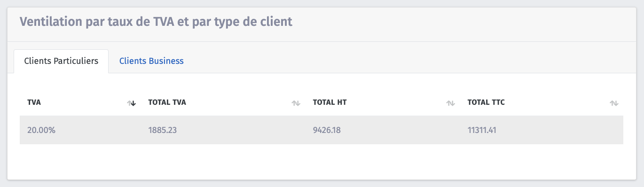Select the 11311.41 total TTC value
Viewport: 644px width, 187px height.
click(482, 130)
